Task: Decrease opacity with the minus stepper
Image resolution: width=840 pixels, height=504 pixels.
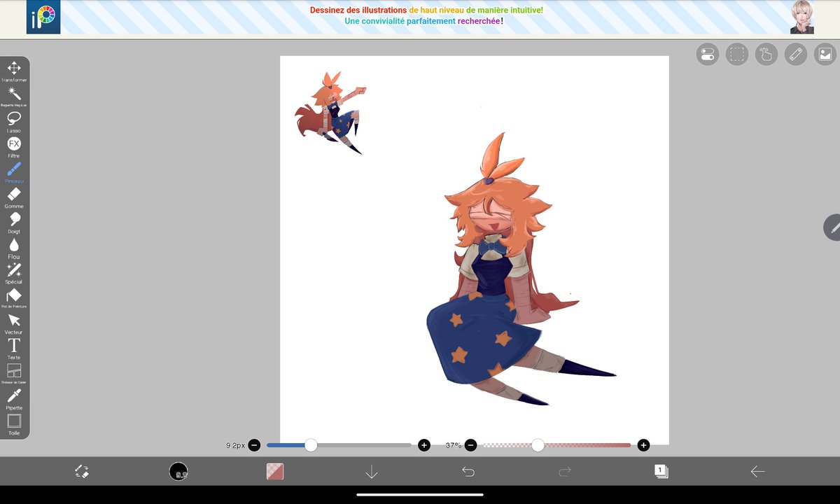Action: pyautogui.click(x=470, y=445)
